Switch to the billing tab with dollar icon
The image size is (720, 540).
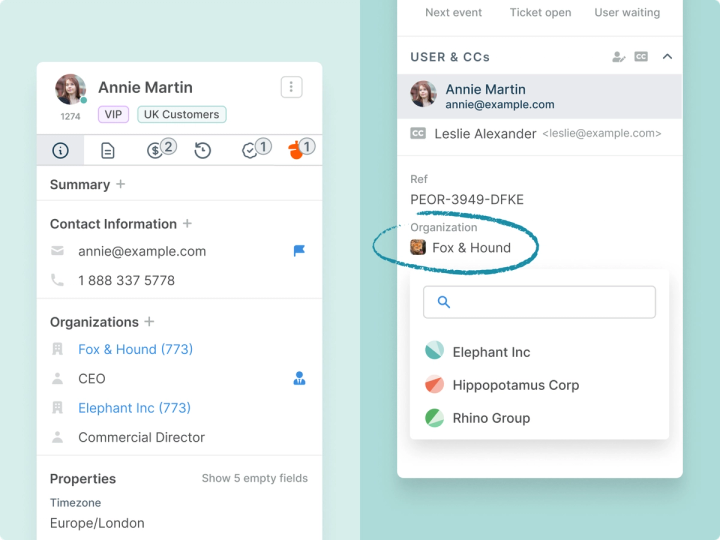[156, 150]
